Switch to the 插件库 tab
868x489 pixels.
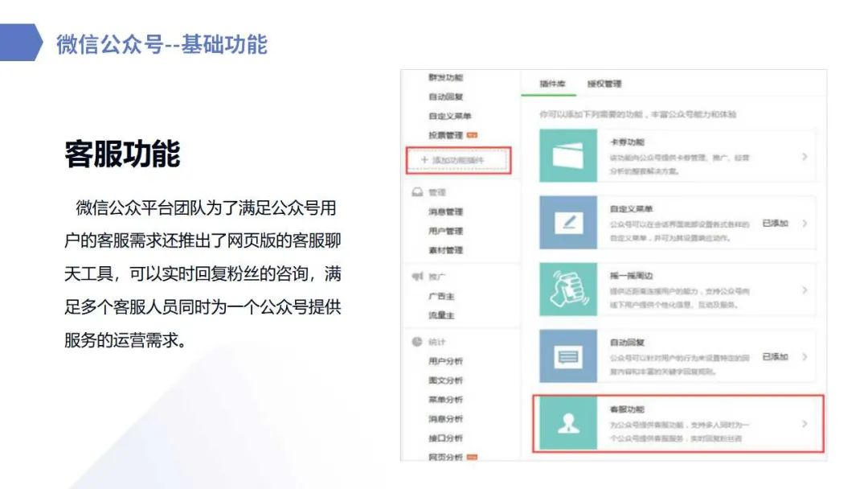pos(552,84)
